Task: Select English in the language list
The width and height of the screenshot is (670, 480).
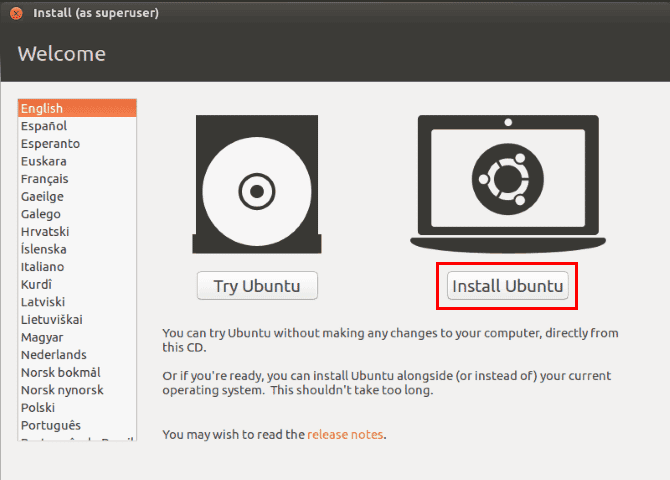Action: click(77, 108)
